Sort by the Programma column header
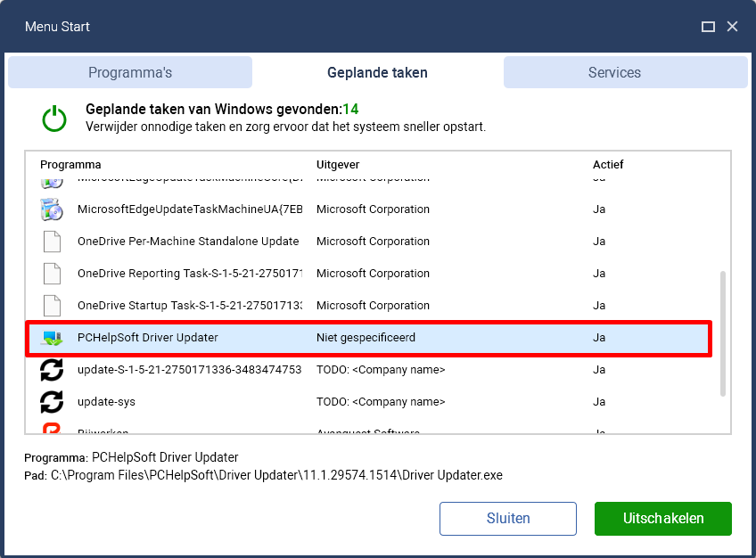 pyautogui.click(x=70, y=165)
